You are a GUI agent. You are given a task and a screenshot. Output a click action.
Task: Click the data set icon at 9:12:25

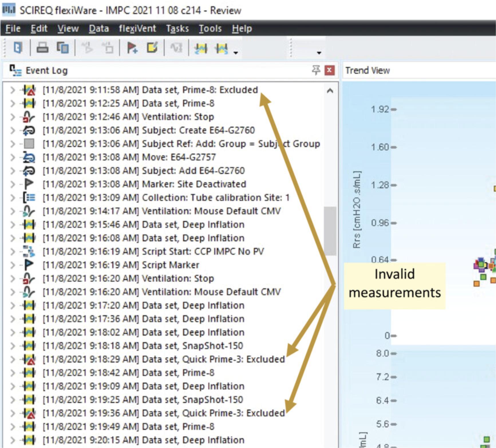click(29, 103)
